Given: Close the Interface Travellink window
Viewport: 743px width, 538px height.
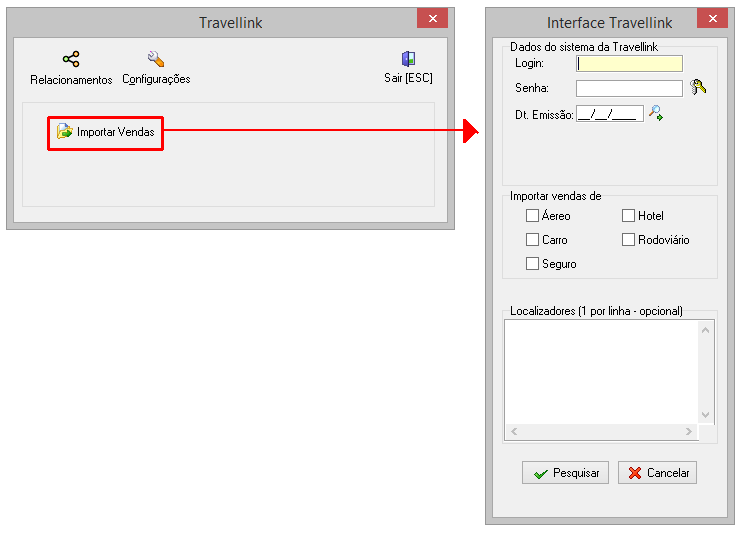Looking at the screenshot, I should [713, 18].
